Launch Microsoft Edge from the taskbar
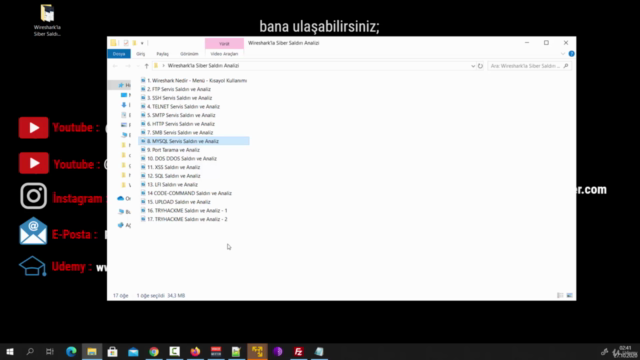This screenshot has width=640, height=360. (71, 351)
